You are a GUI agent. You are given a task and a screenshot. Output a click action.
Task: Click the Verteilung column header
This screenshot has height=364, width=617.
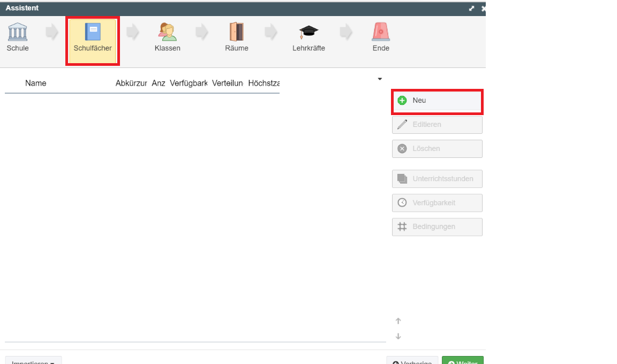pyautogui.click(x=228, y=84)
